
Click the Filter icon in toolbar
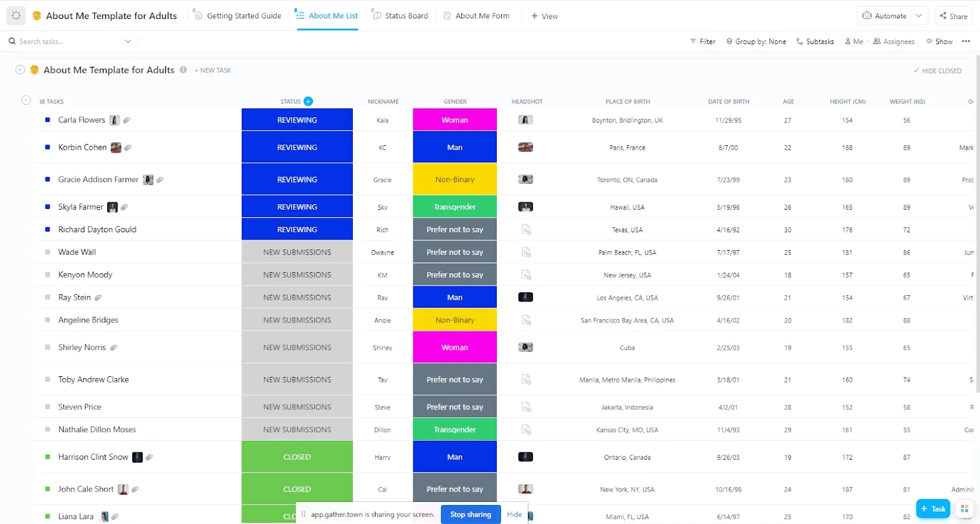[x=693, y=42]
